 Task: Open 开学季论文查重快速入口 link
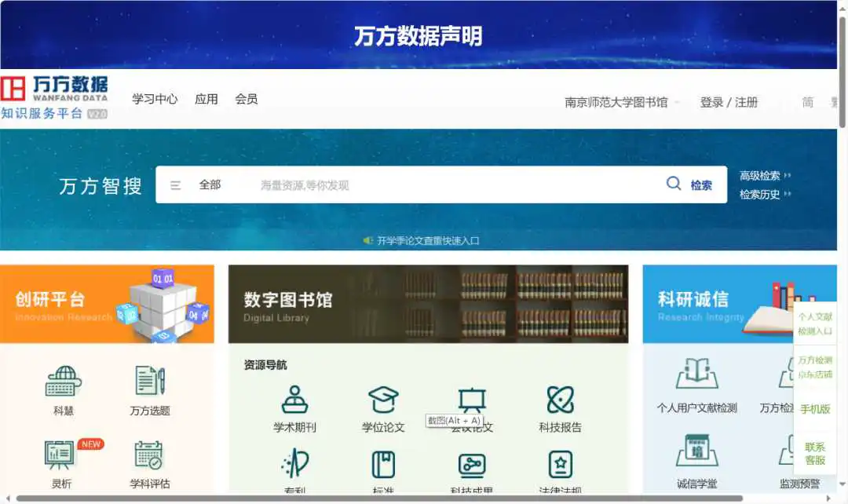428,241
